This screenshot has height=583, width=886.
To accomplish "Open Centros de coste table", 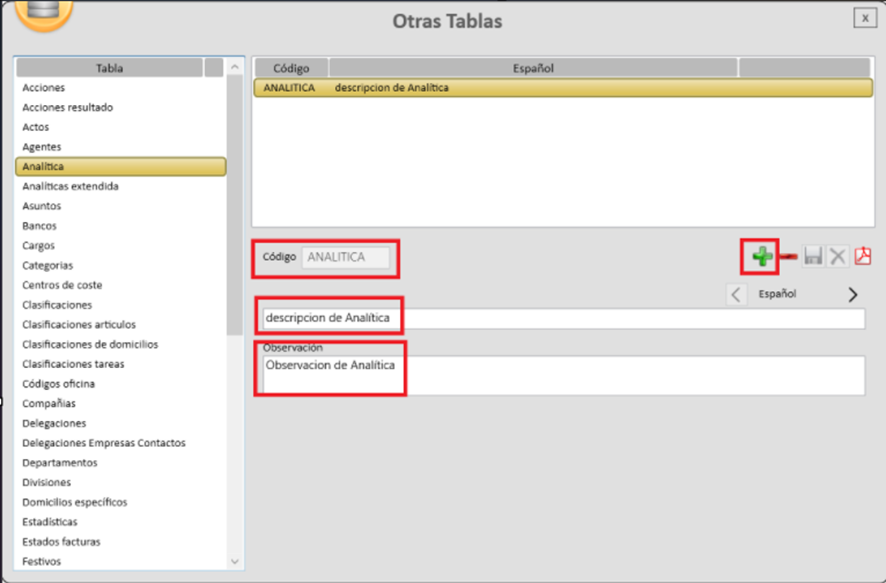I will [62, 285].
